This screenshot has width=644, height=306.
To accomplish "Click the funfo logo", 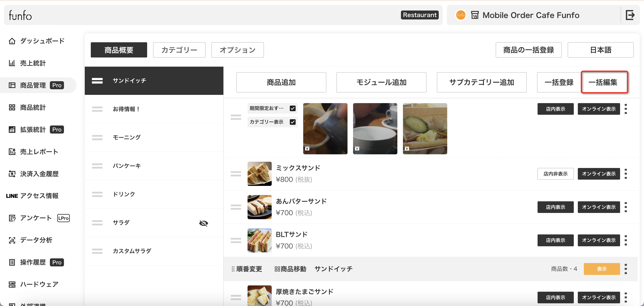I will [x=20, y=15].
